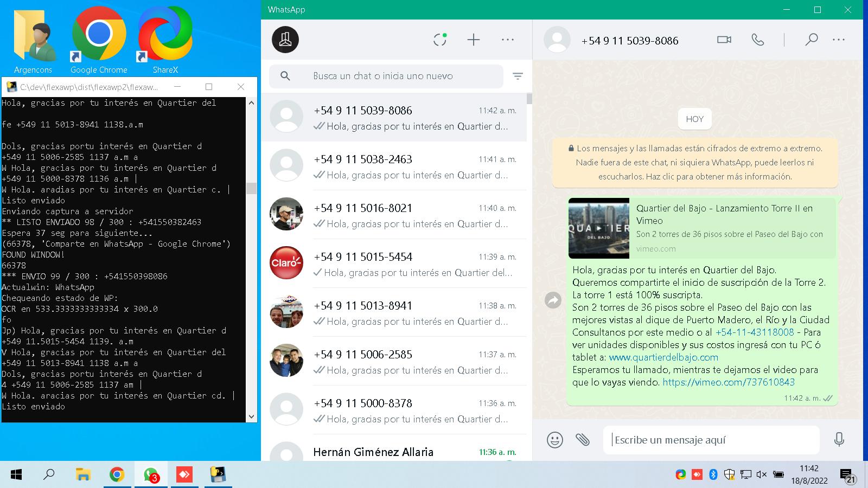868x488 pixels.
Task: Start a voice call with this contact
Action: [x=758, y=40]
